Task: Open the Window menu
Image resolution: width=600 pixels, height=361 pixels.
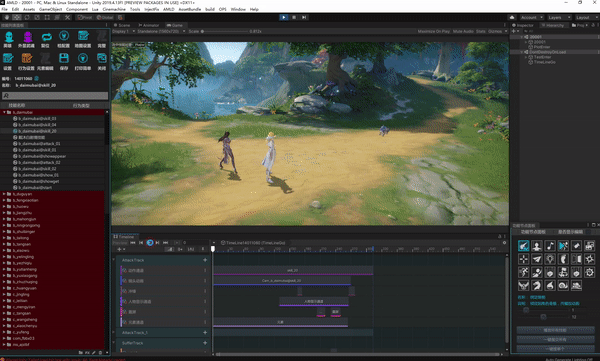Action: click(238, 9)
